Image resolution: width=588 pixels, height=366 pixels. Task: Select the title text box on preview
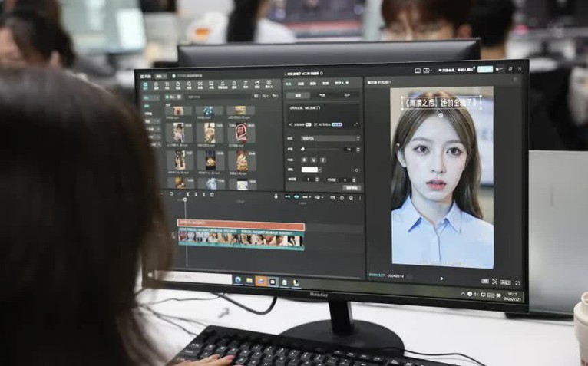(441, 103)
